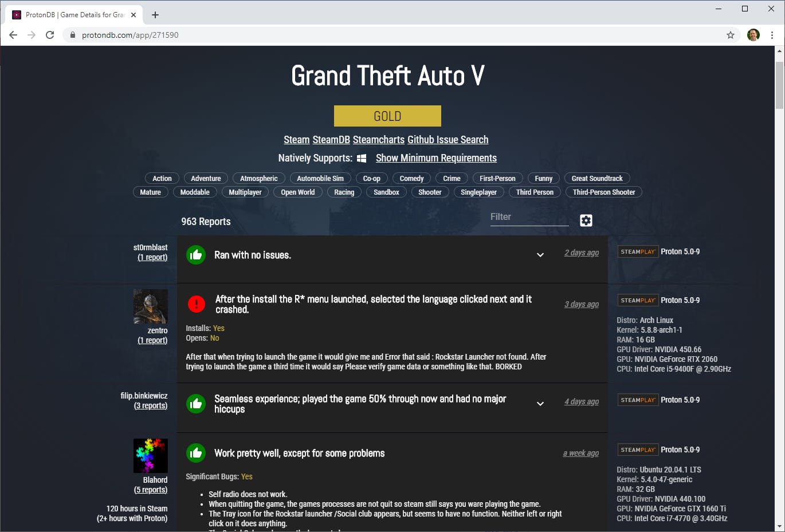
Task: Reload the page with the refresh icon
Action: click(50, 35)
